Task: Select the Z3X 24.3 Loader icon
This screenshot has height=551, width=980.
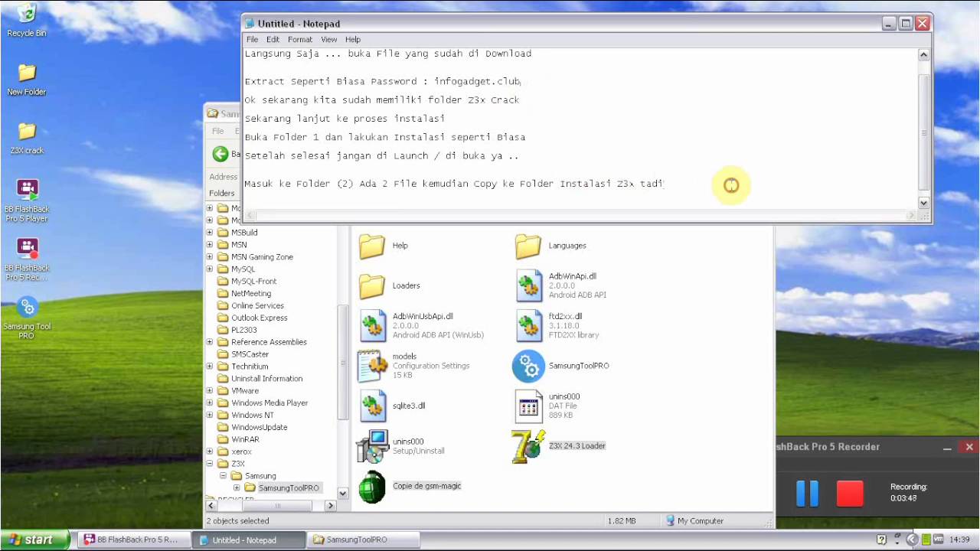Action: tap(528, 446)
